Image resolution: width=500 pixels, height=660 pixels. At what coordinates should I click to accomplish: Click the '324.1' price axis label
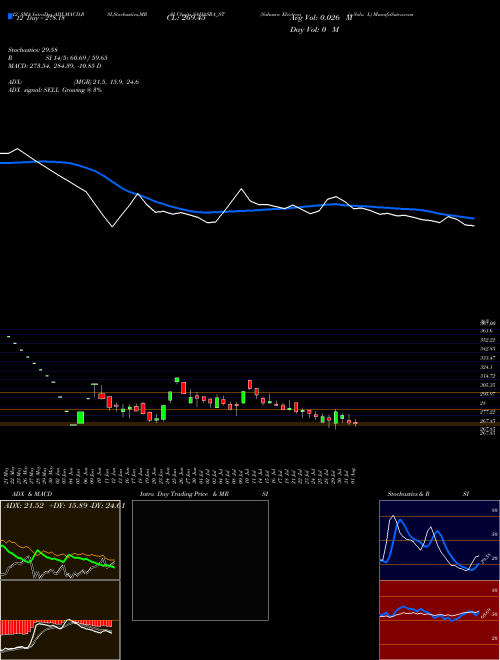click(485, 367)
